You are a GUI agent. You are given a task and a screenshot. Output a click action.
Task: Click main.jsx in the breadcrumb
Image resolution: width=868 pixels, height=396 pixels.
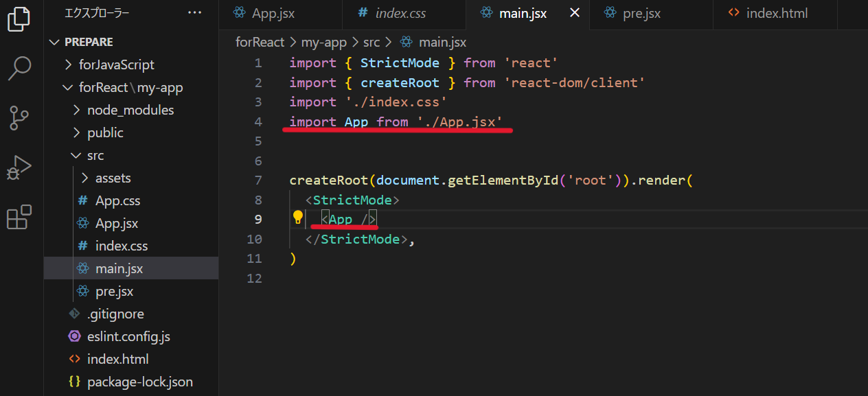(x=442, y=42)
